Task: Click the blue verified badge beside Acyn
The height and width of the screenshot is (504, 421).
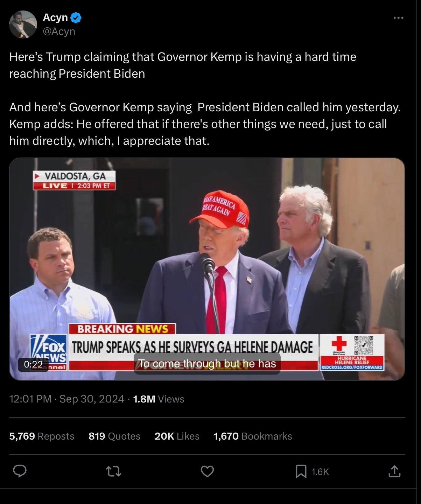Action: tap(76, 17)
